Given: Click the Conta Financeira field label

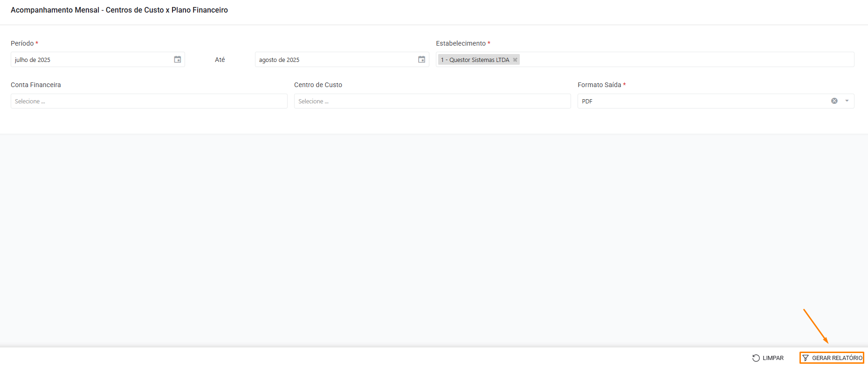Looking at the screenshot, I should click(36, 85).
